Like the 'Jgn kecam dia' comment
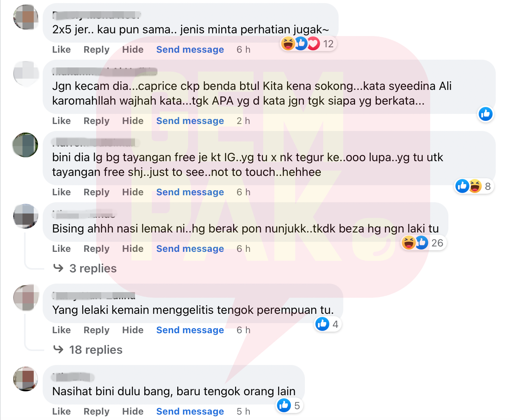The height and width of the screenshot is (420, 526). tap(61, 121)
